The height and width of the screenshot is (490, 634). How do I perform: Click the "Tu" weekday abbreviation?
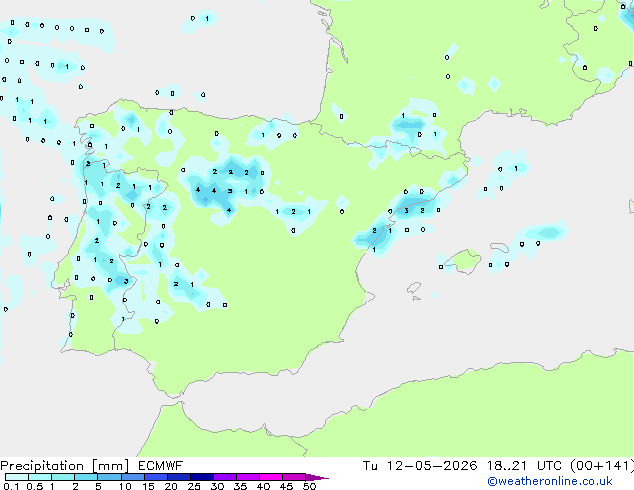[370, 466]
